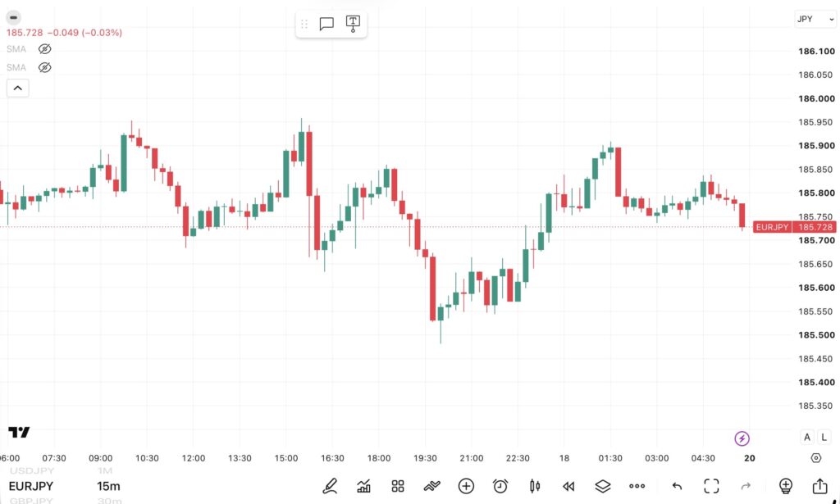
Task: Open the object tree layers icon
Action: (x=603, y=486)
